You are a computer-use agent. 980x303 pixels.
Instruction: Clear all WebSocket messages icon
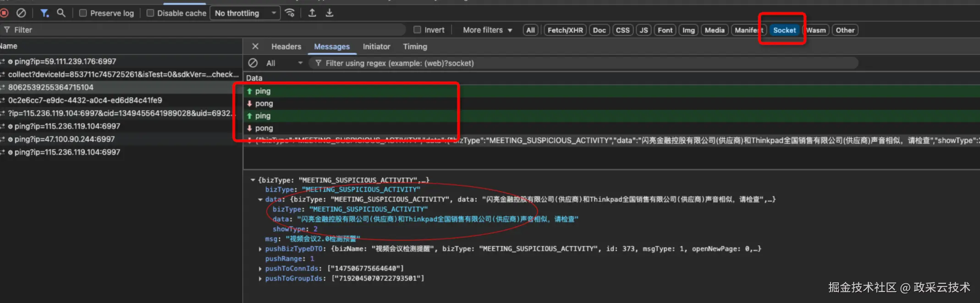tap(253, 63)
